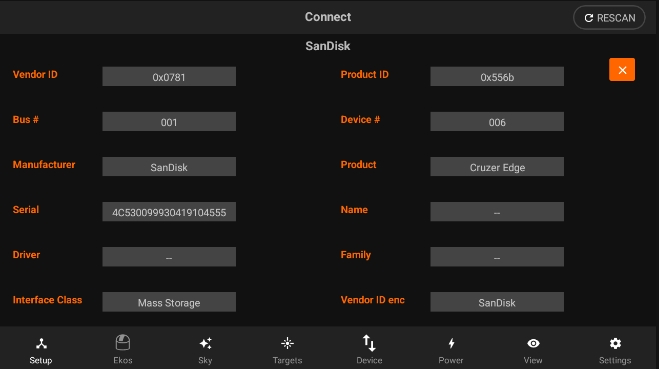Open the Settings tab
Viewport: 659px width, 369px height.
[615, 349]
